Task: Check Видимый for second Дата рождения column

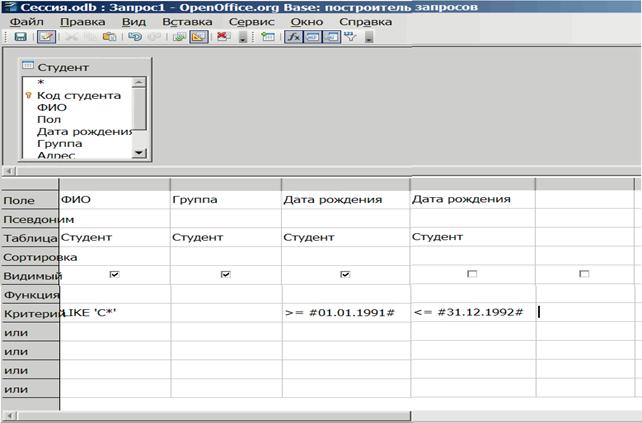Action: point(472,274)
